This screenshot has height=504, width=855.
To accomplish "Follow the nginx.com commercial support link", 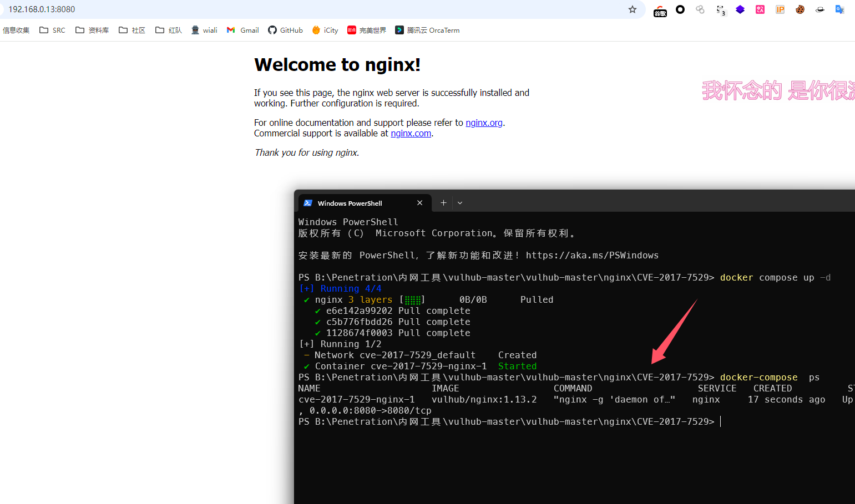I will point(411,133).
